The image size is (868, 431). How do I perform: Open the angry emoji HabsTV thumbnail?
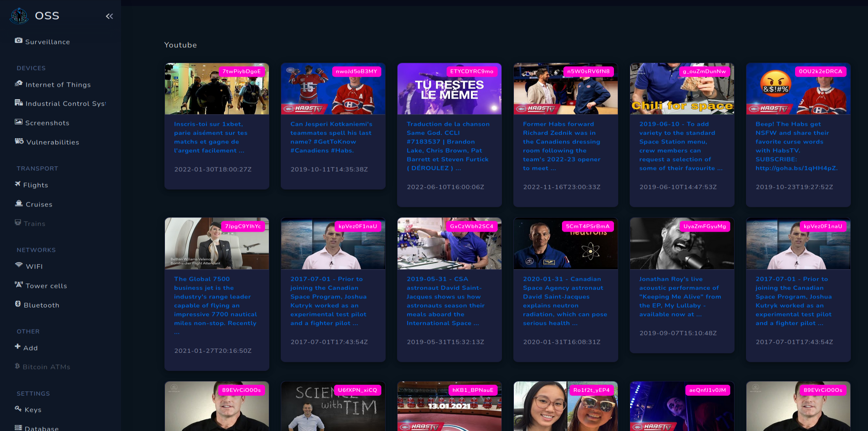click(x=798, y=89)
